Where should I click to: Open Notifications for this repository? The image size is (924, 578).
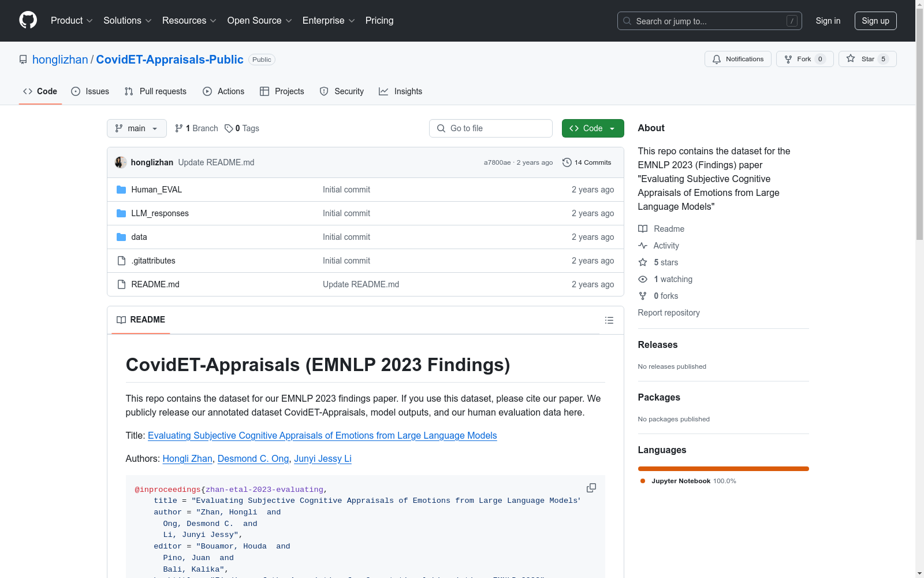point(738,59)
